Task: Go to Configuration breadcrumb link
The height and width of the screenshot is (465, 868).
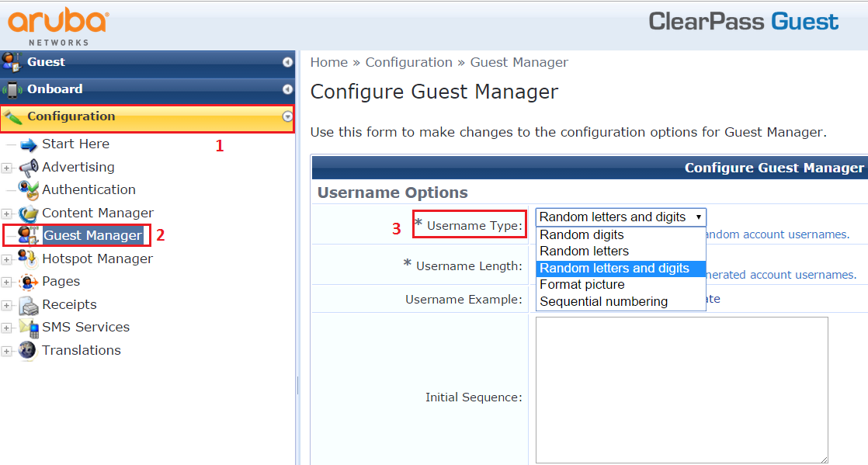Action: click(x=408, y=63)
